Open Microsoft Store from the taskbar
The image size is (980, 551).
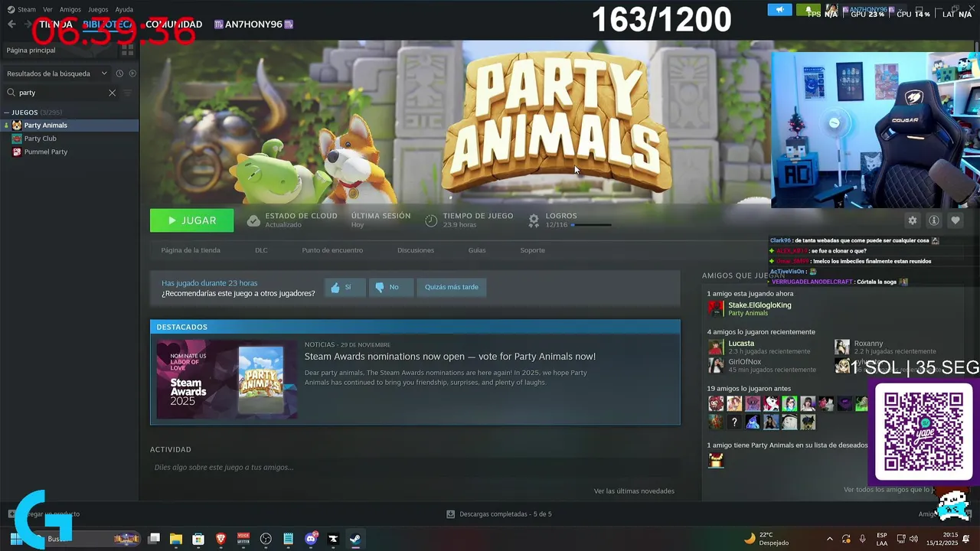click(198, 539)
